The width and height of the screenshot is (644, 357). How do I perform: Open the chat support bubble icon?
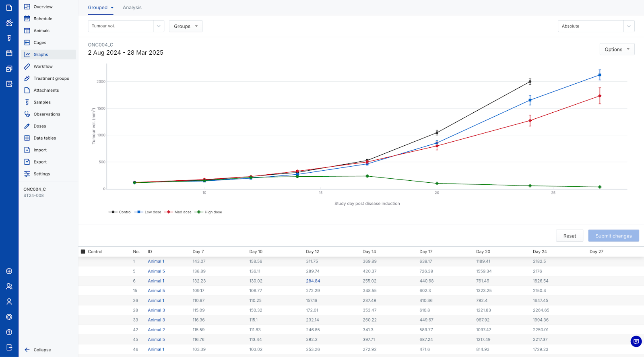(x=636, y=341)
